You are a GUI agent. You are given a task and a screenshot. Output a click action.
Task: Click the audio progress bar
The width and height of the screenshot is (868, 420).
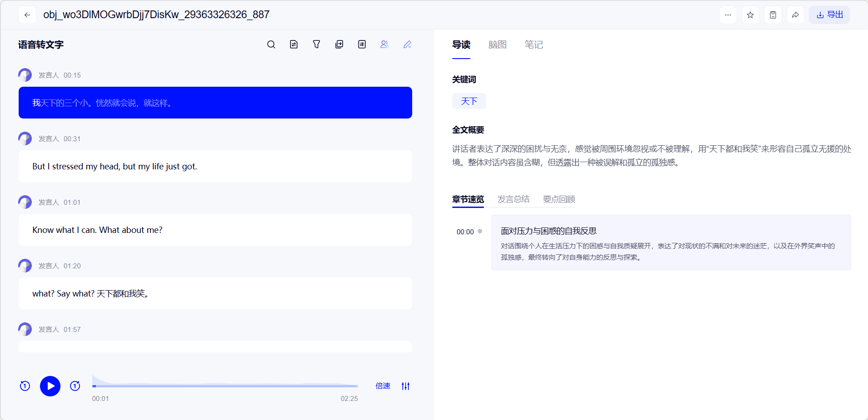pos(225,386)
